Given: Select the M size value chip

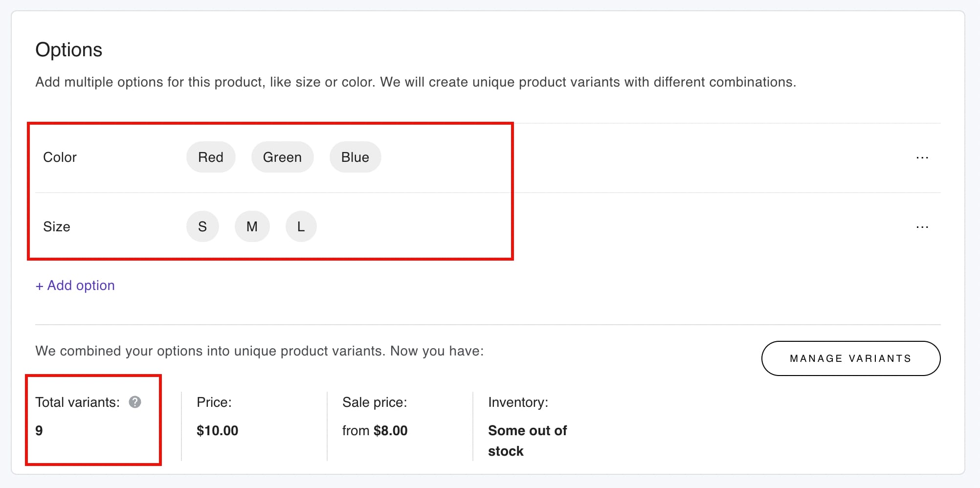Looking at the screenshot, I should 252,226.
